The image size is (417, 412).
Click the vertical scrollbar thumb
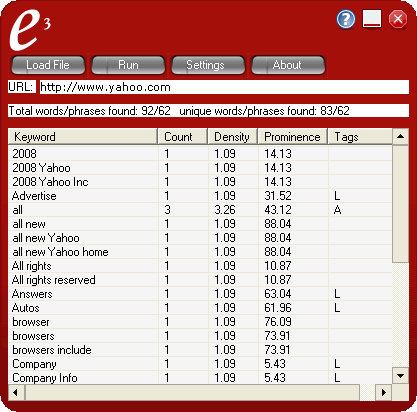click(x=401, y=204)
